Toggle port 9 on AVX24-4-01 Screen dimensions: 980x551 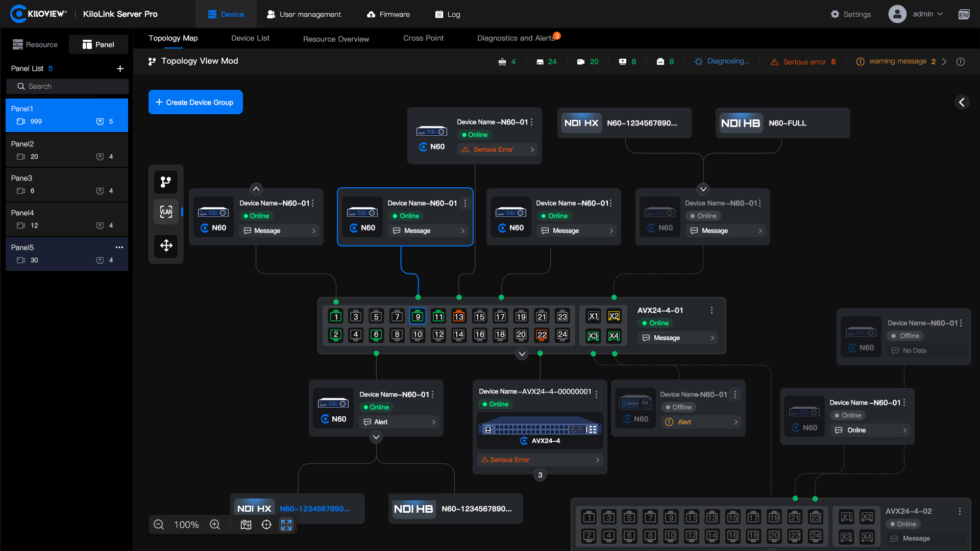(x=418, y=316)
